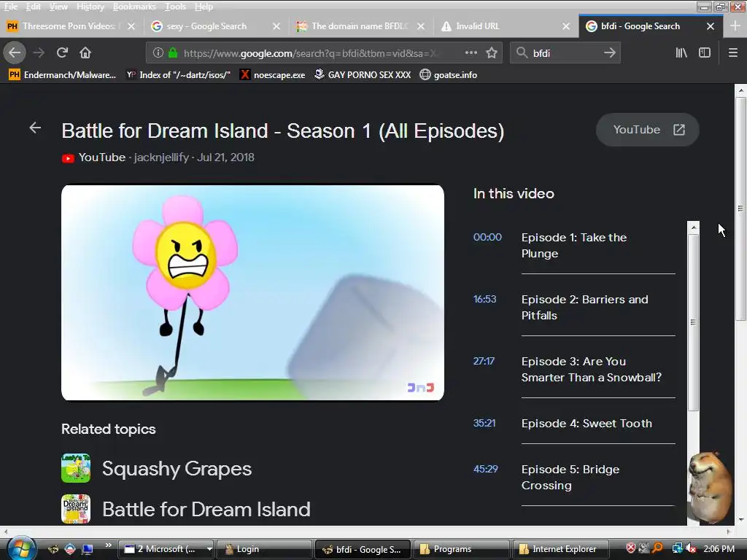
Task: Open the History menu
Action: (x=90, y=7)
